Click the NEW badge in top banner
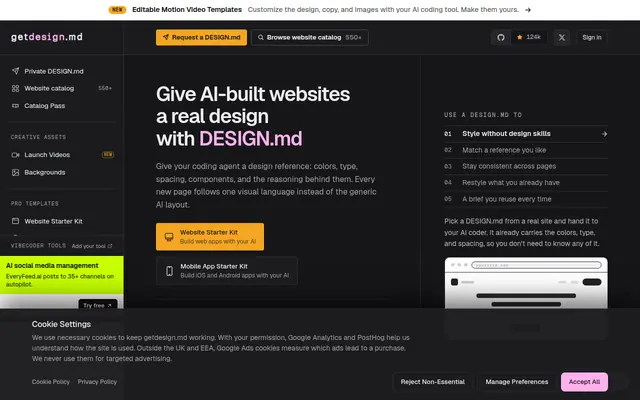This screenshot has width=640, height=400. click(x=118, y=10)
